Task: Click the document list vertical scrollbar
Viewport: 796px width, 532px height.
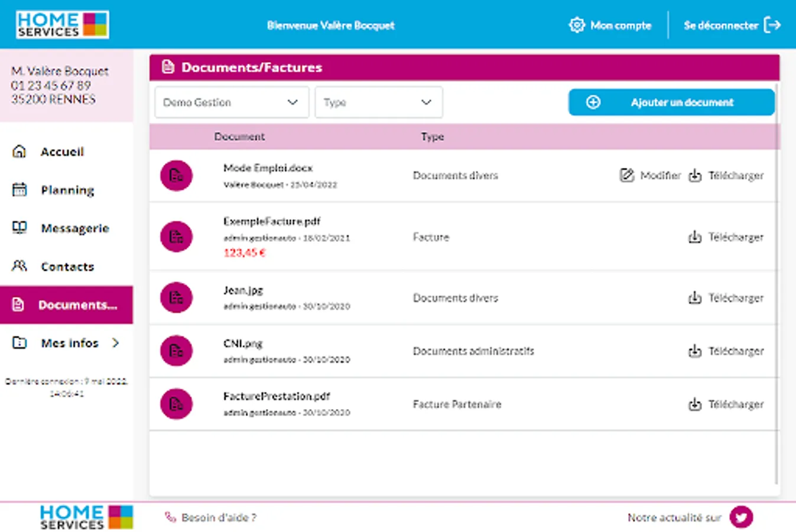Action: click(x=776, y=284)
